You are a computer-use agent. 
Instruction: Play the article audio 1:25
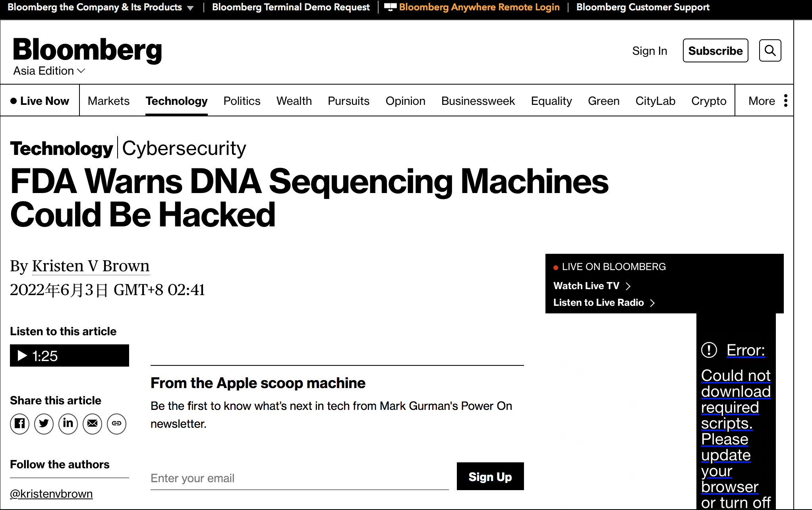[x=70, y=355]
